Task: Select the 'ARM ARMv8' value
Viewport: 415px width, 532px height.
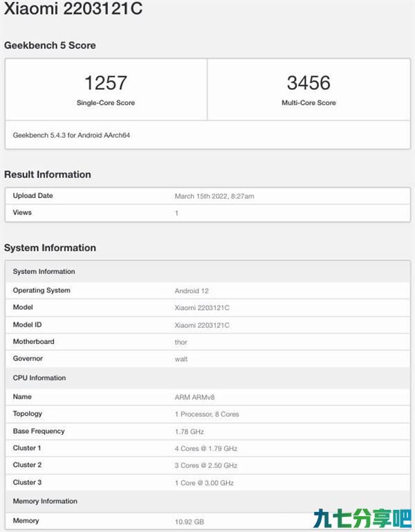Action: pyautogui.click(x=194, y=397)
